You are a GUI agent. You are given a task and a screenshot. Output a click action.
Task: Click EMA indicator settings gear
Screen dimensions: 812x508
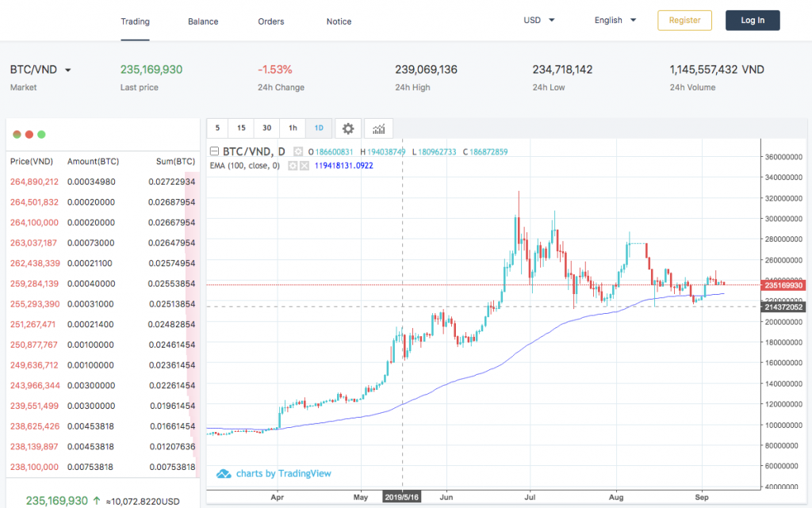click(293, 166)
